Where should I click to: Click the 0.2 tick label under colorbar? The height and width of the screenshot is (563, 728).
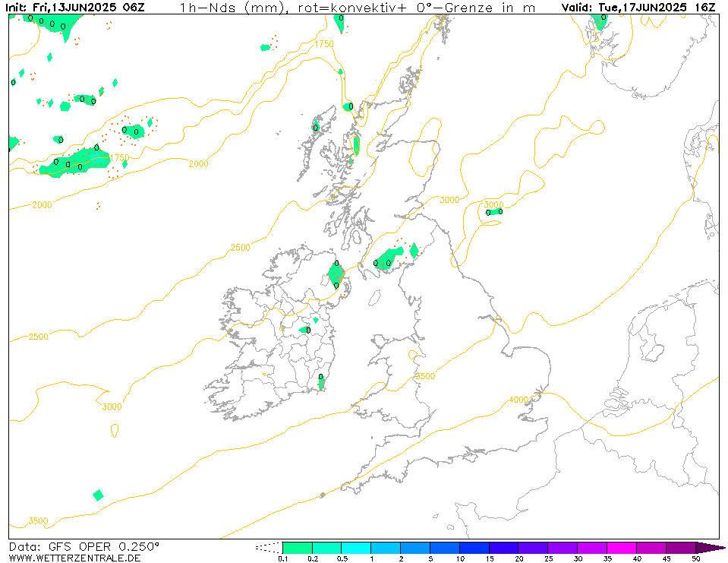[313, 558]
